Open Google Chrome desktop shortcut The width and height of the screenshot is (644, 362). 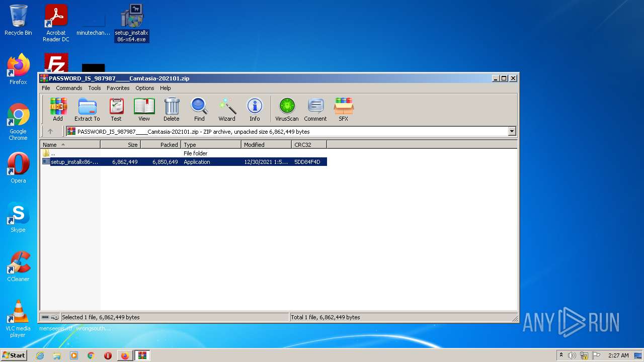[18, 122]
